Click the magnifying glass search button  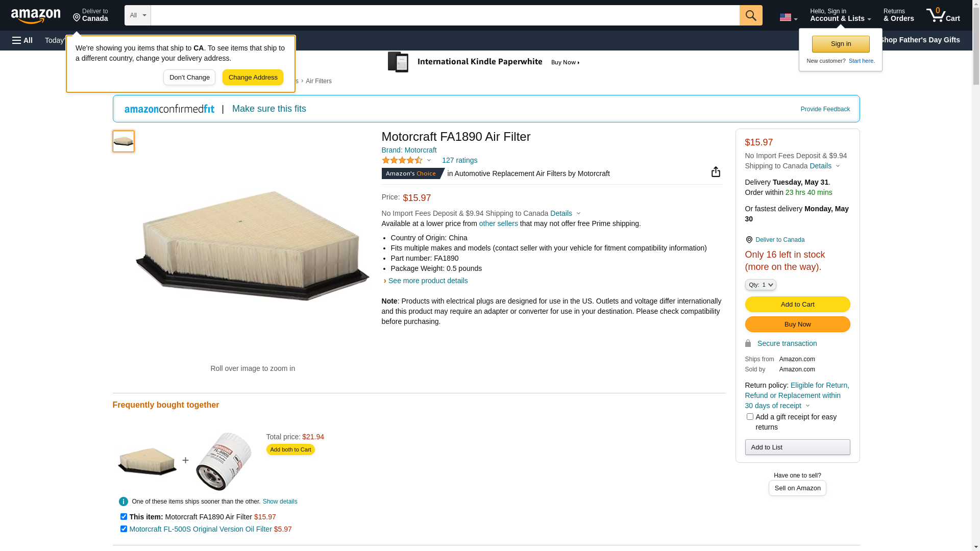click(750, 15)
